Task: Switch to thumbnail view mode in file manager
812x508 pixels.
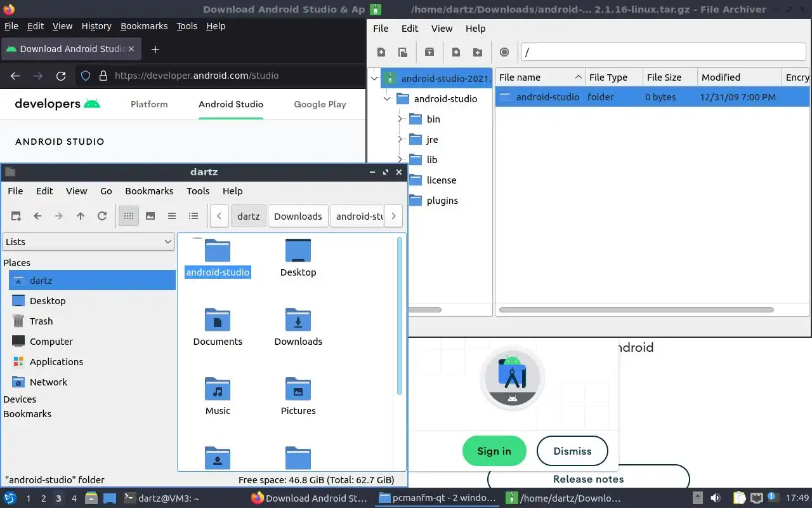Action: [150, 216]
